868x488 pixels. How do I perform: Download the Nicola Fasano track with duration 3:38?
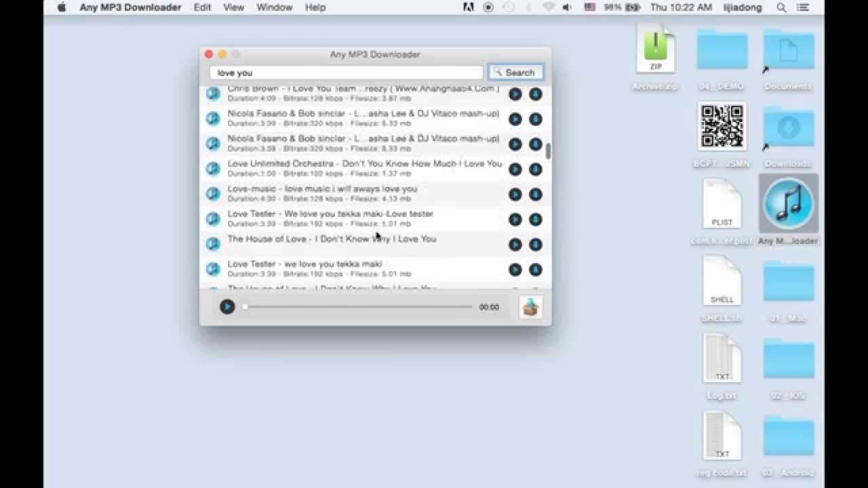tap(536, 144)
